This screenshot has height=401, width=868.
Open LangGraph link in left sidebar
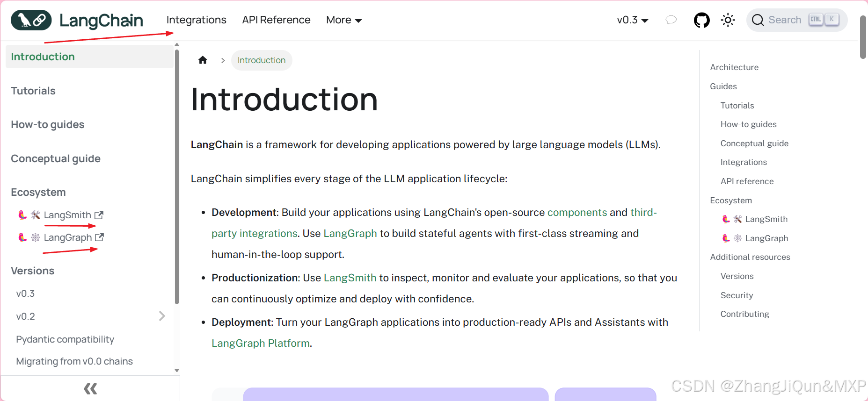point(68,237)
